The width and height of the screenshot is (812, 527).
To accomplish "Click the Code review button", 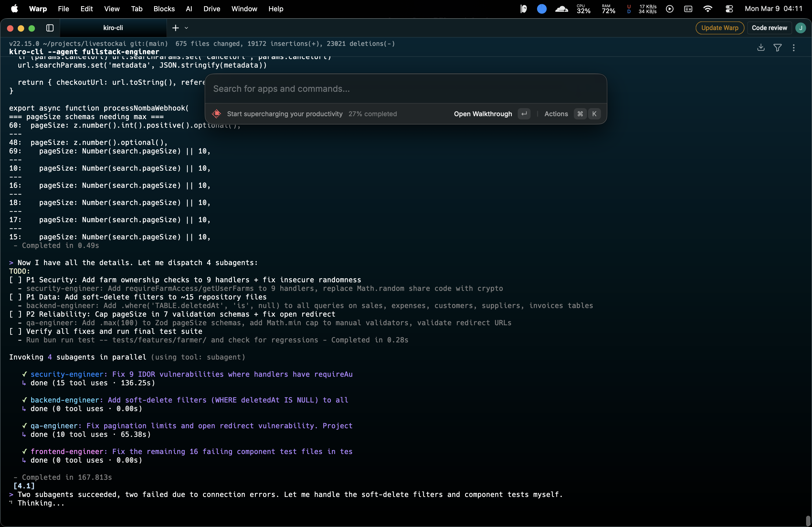I will [769, 28].
